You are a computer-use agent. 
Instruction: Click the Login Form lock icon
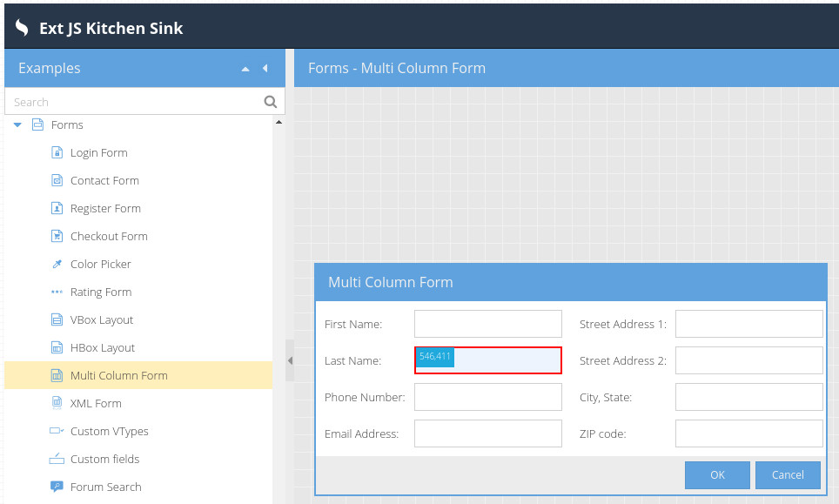pyautogui.click(x=57, y=152)
